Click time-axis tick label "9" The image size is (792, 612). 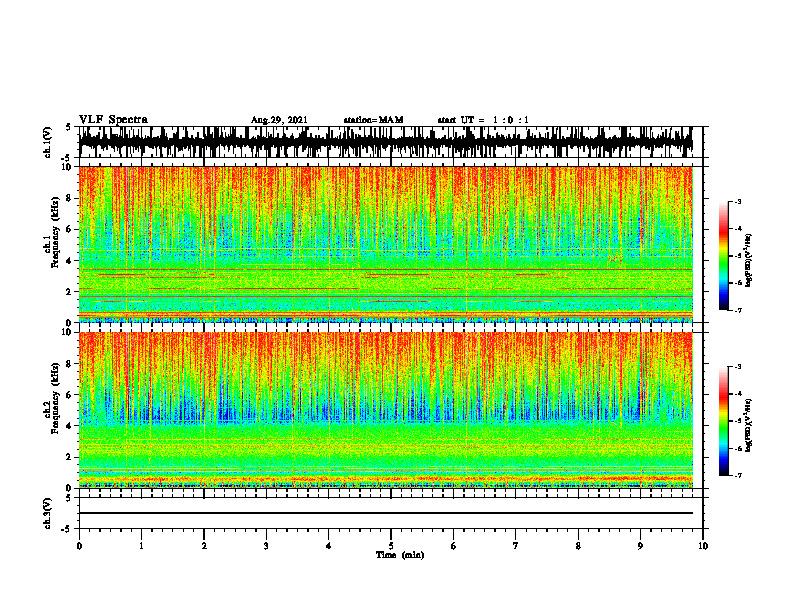[640, 546]
